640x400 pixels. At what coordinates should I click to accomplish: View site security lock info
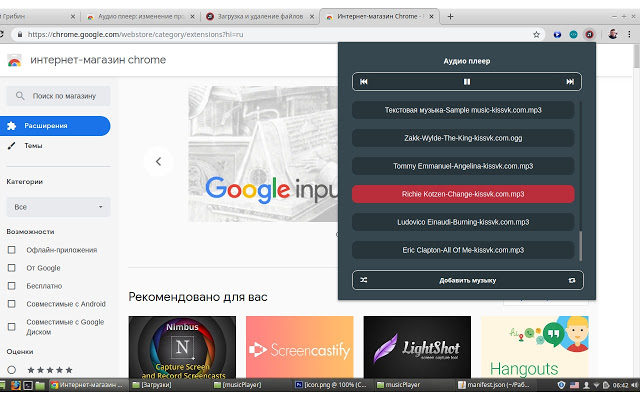pyautogui.click(x=19, y=35)
